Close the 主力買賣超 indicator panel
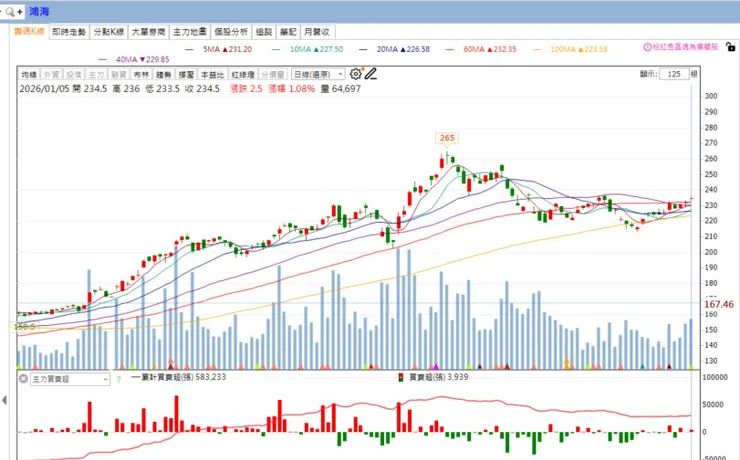 click(x=23, y=378)
